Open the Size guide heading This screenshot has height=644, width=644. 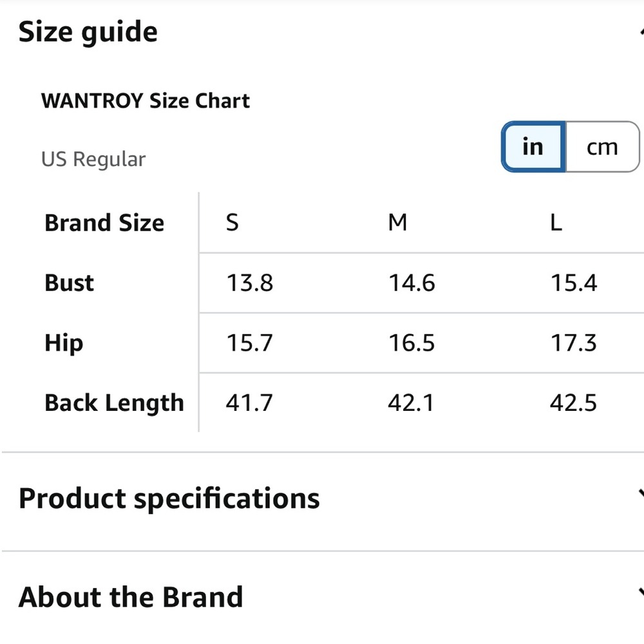(88, 32)
